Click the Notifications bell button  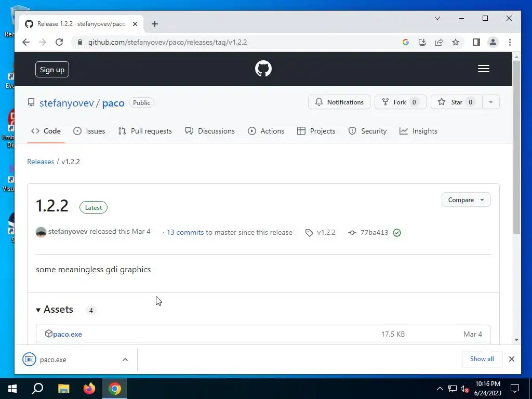(339, 102)
